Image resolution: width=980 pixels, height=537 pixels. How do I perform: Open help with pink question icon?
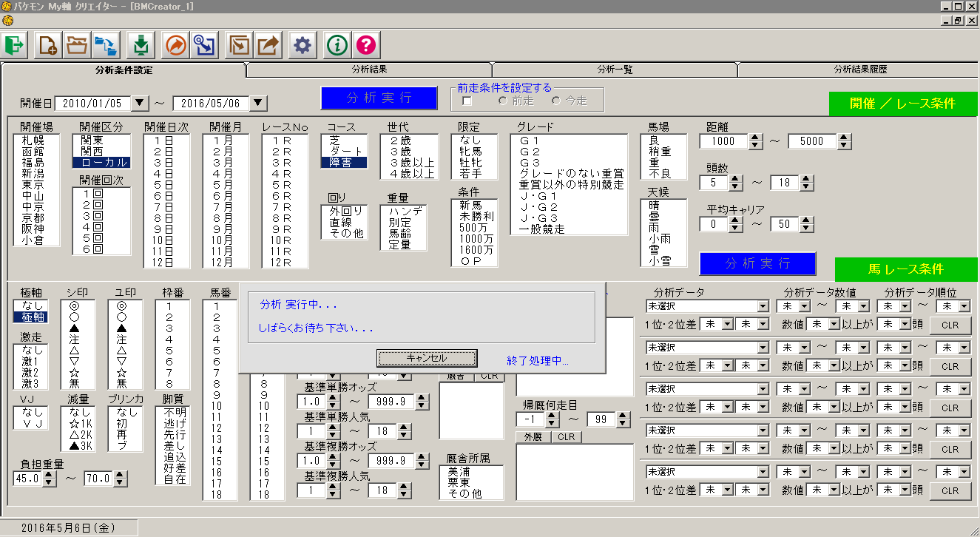point(367,45)
